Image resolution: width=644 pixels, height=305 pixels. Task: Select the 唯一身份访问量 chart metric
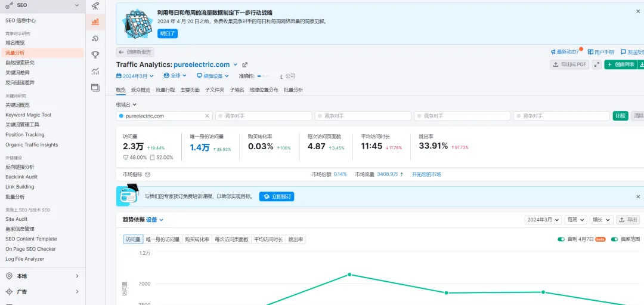[x=163, y=239]
